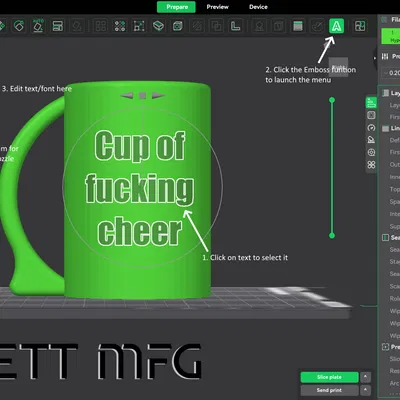Open the Slice plate options arrow
400x400 pixels.
pos(366,377)
